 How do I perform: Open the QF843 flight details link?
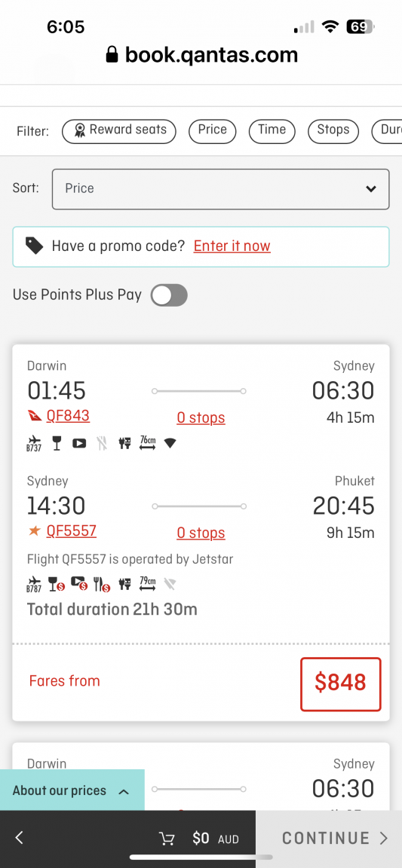[x=68, y=416]
